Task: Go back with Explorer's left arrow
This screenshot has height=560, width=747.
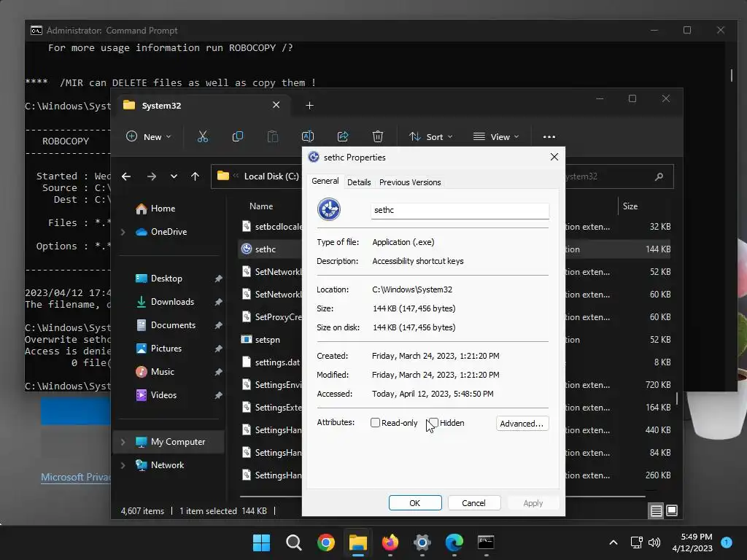Action: pyautogui.click(x=126, y=176)
